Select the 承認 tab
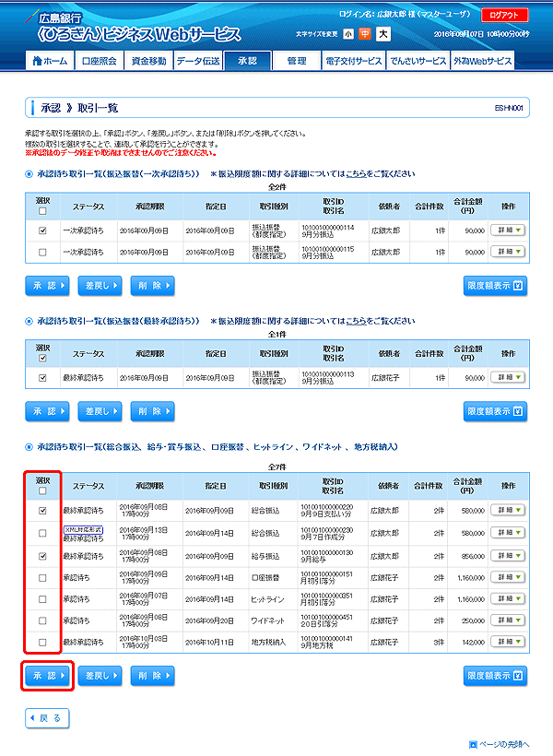 [247, 61]
